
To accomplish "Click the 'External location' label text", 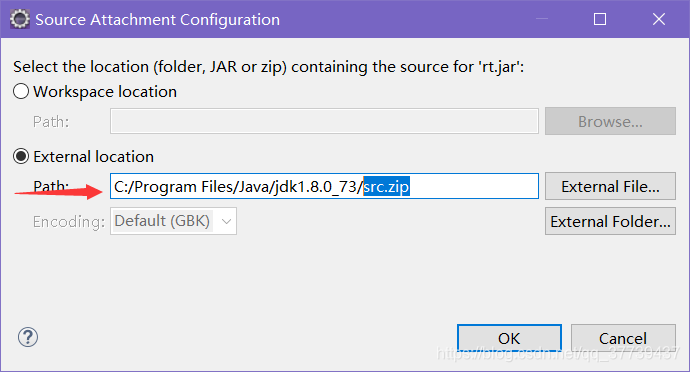I will (x=94, y=157).
